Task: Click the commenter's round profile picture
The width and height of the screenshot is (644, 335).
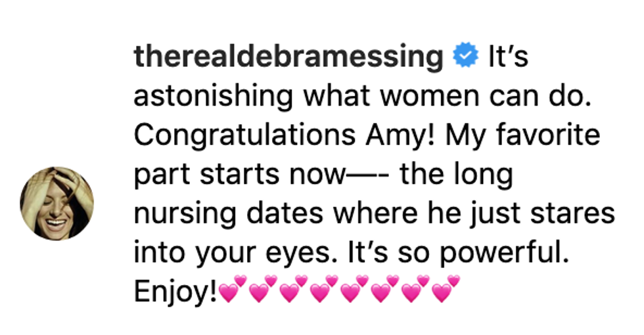Action: pos(57,203)
